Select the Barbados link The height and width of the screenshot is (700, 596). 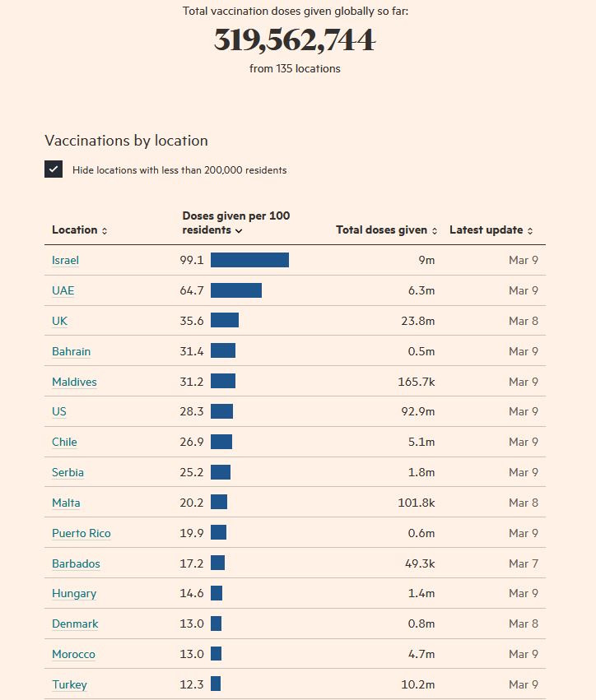(76, 563)
